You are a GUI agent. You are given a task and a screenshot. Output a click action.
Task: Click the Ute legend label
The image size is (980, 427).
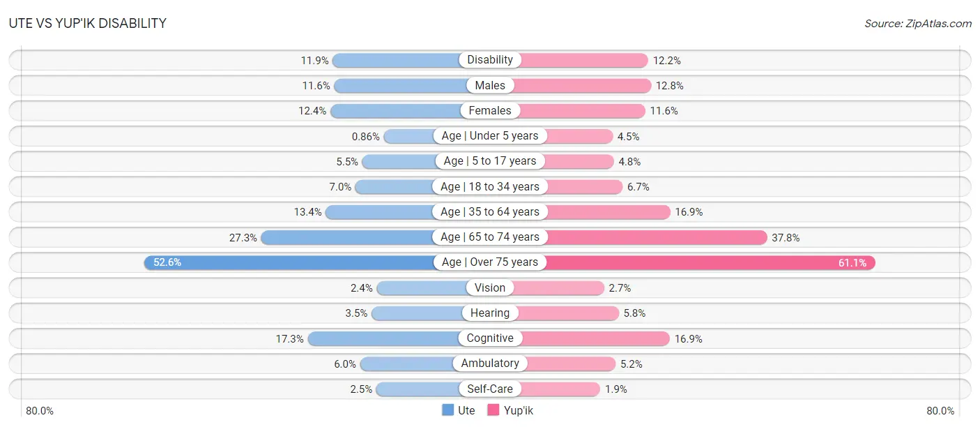coord(466,410)
